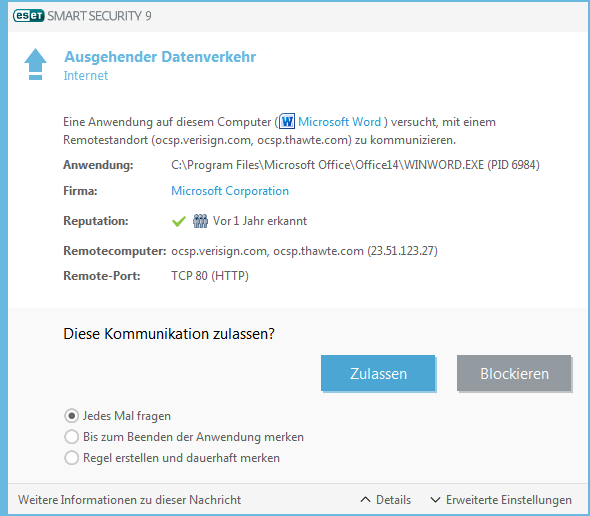Screen dimensions: 590x516
Task: Allow communication with Zulassen button
Action: 378,373
